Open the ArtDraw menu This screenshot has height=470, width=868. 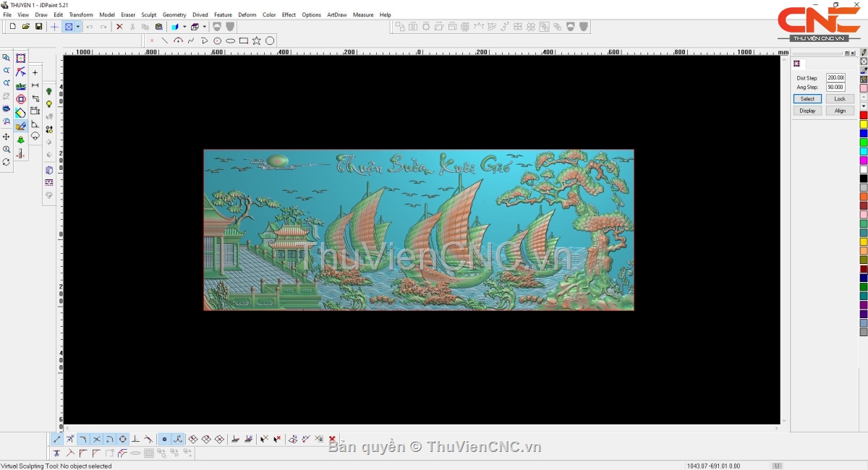point(337,14)
